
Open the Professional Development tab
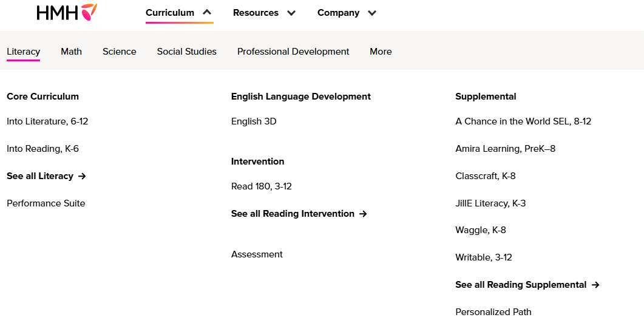tap(293, 52)
